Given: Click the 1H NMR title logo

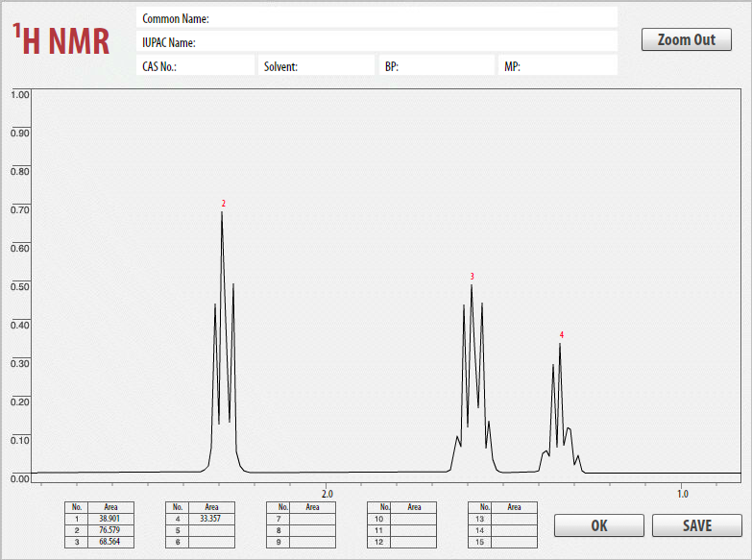Looking at the screenshot, I should [x=61, y=39].
